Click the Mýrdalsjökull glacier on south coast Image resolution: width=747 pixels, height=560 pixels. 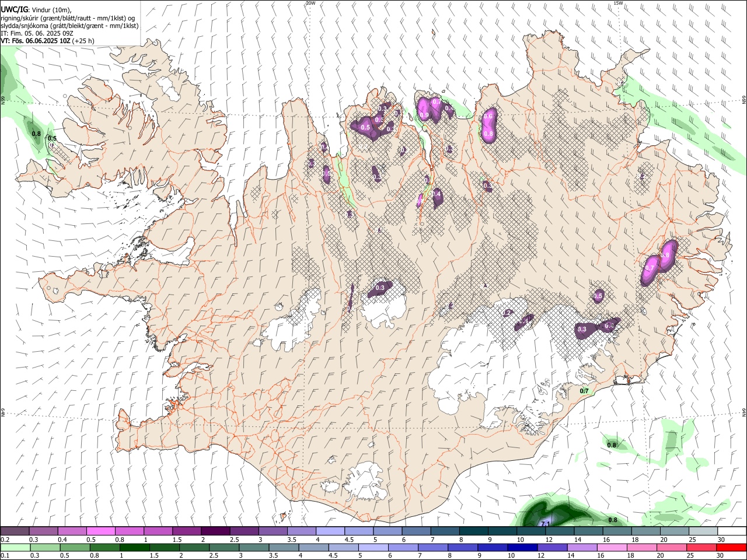[x=365, y=481]
